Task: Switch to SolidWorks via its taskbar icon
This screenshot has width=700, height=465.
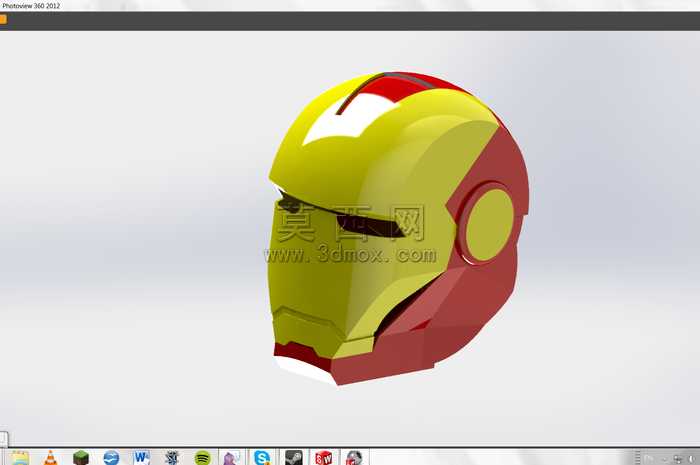Action: click(x=324, y=458)
